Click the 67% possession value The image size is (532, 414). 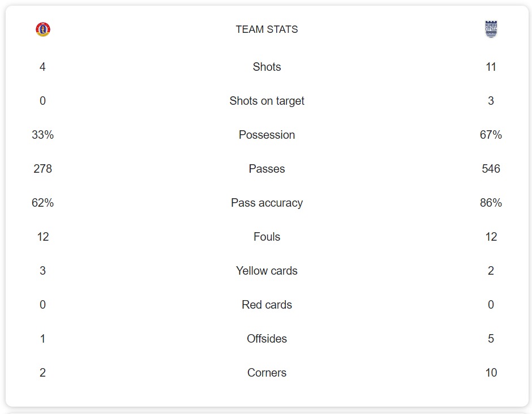click(x=491, y=135)
